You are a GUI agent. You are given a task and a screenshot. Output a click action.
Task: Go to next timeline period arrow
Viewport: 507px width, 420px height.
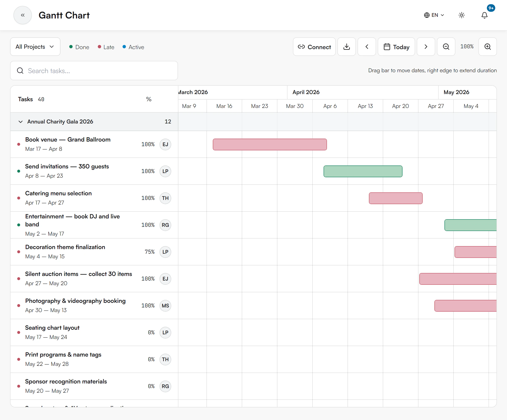pos(426,47)
